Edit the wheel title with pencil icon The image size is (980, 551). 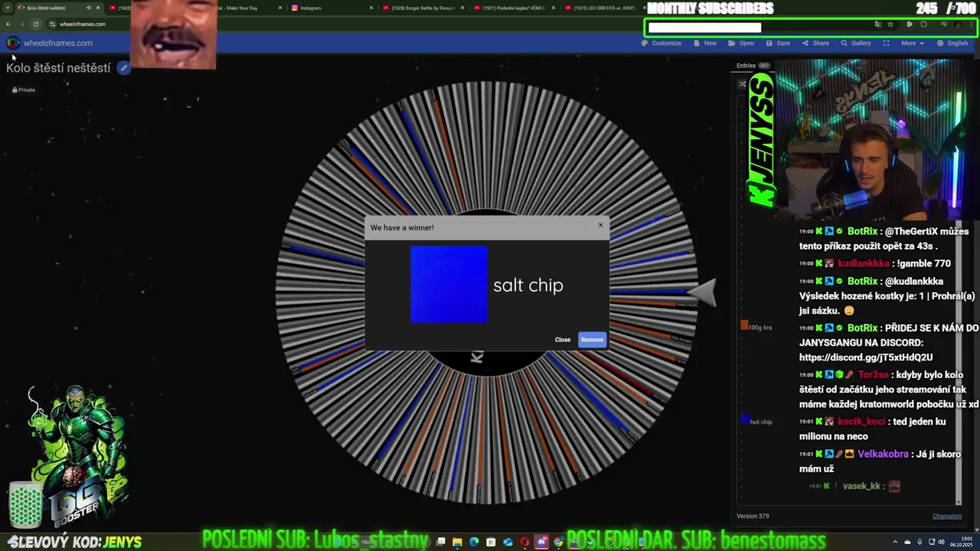123,68
